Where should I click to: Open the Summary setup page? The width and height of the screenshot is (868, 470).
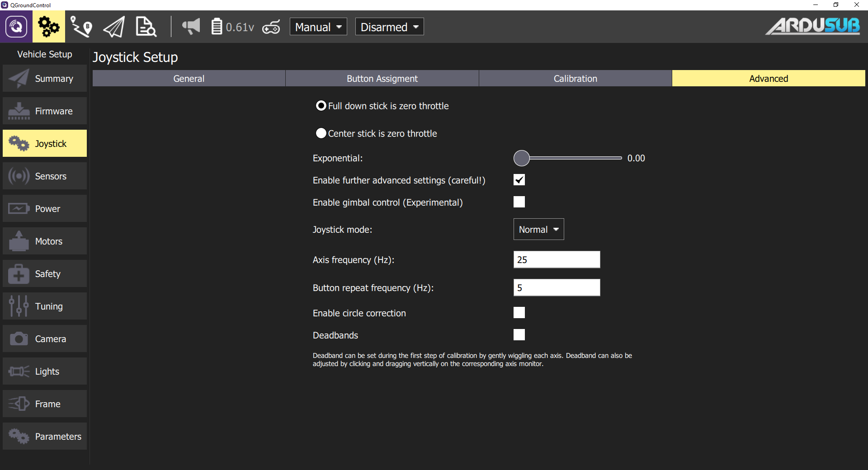tap(45, 79)
